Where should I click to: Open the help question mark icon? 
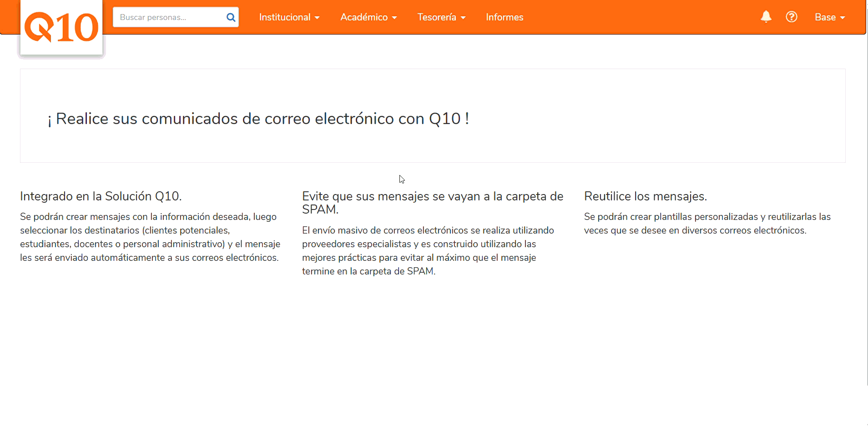click(x=792, y=17)
